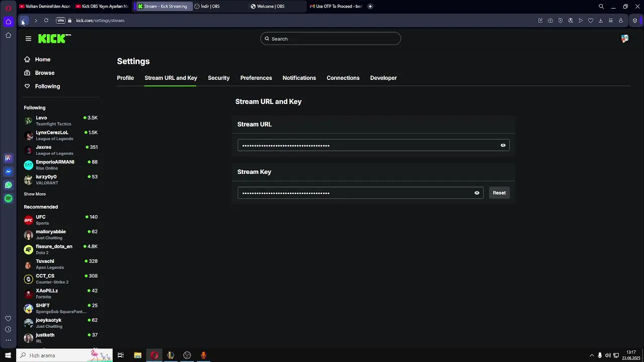Viewport: 644px width, 362px height.
Task: Open Spotify in Opera sidebar
Action: coord(8,199)
